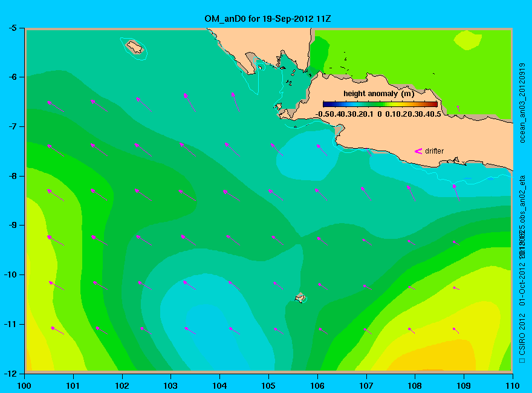Click the vertical '01-Oct-2012' date text
Viewport: 532px width, 393px height.
tap(522, 283)
